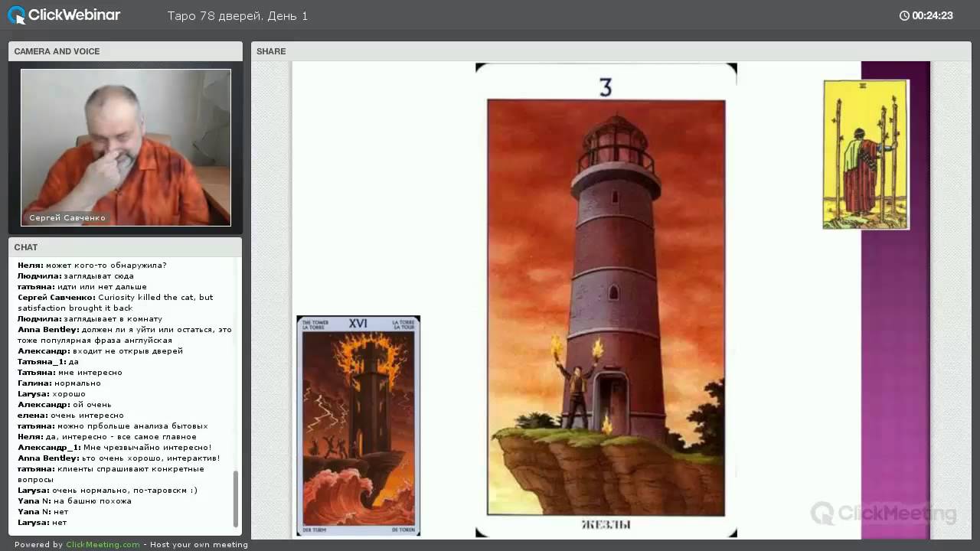
Task: Click the Three of Wands card thumbnail
Action: (x=866, y=154)
